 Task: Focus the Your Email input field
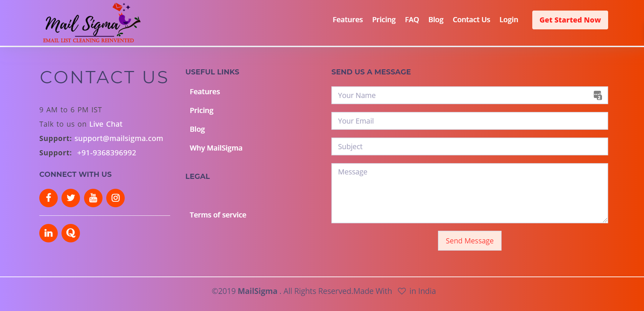pyautogui.click(x=470, y=121)
